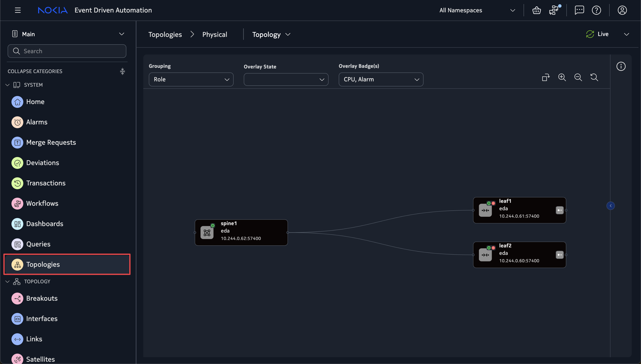
Task: Open the Topology view dropdown
Action: pyautogui.click(x=271, y=35)
